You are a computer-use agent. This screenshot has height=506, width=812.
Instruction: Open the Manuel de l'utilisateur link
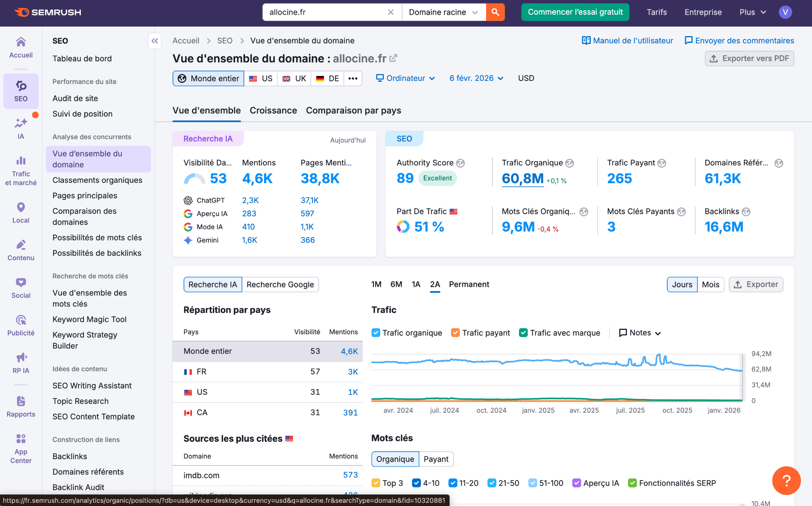coord(627,40)
